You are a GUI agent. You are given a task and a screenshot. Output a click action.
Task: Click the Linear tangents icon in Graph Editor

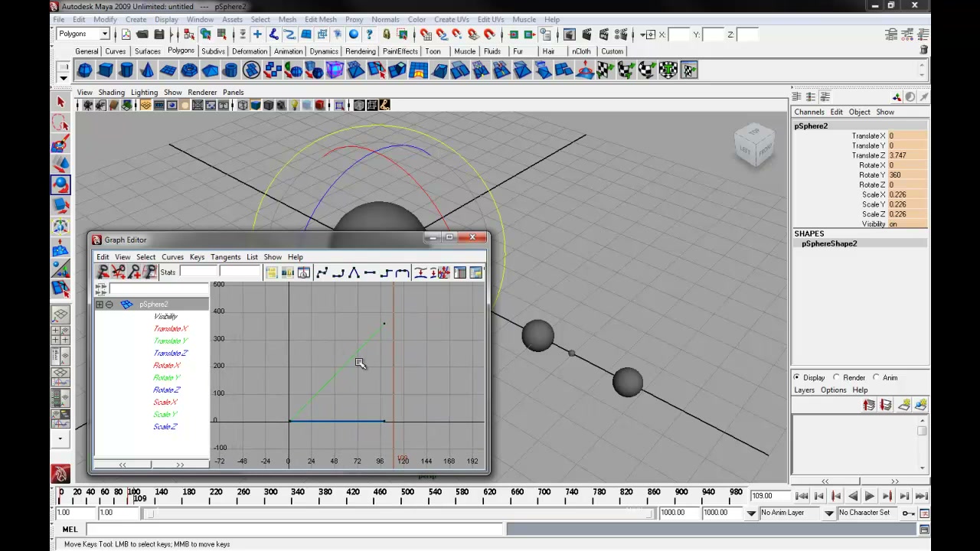pyautogui.click(x=354, y=272)
